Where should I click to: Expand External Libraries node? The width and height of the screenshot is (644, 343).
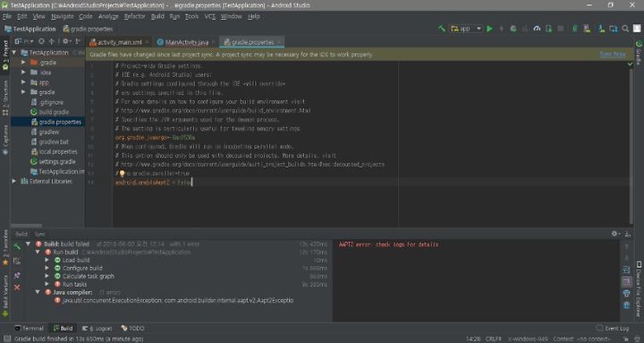tap(14, 182)
